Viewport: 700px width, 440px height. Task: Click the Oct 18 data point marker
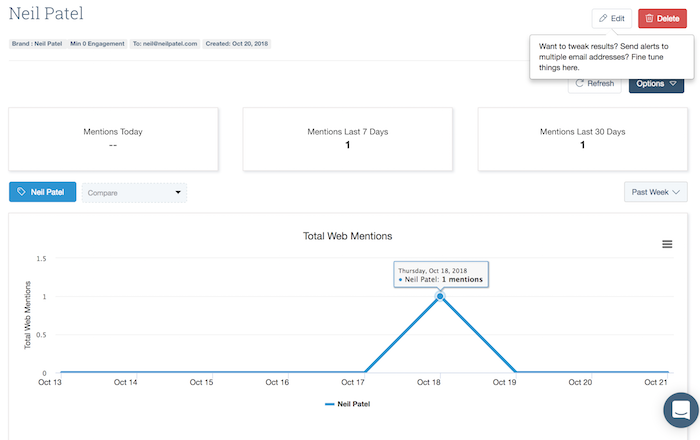pyautogui.click(x=440, y=297)
